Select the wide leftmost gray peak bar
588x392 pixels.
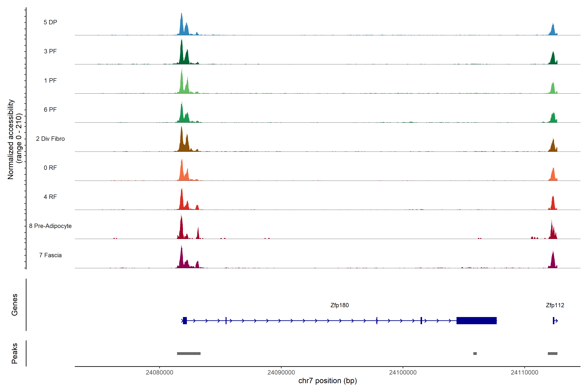coord(189,353)
